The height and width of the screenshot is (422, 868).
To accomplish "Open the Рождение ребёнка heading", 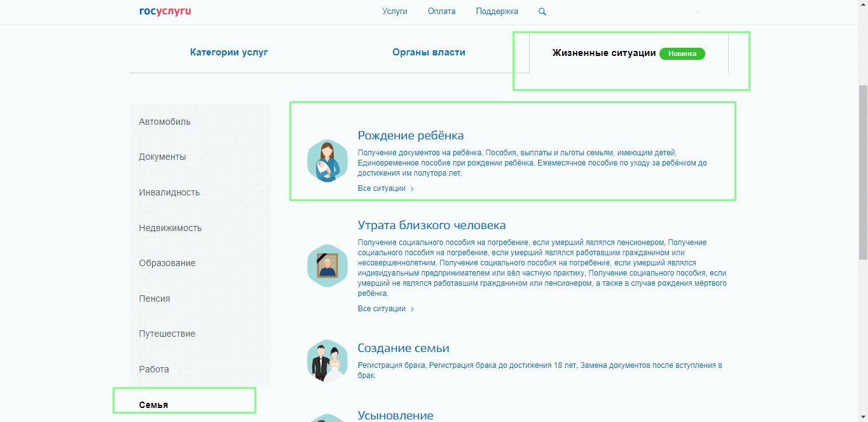I will click(x=411, y=136).
